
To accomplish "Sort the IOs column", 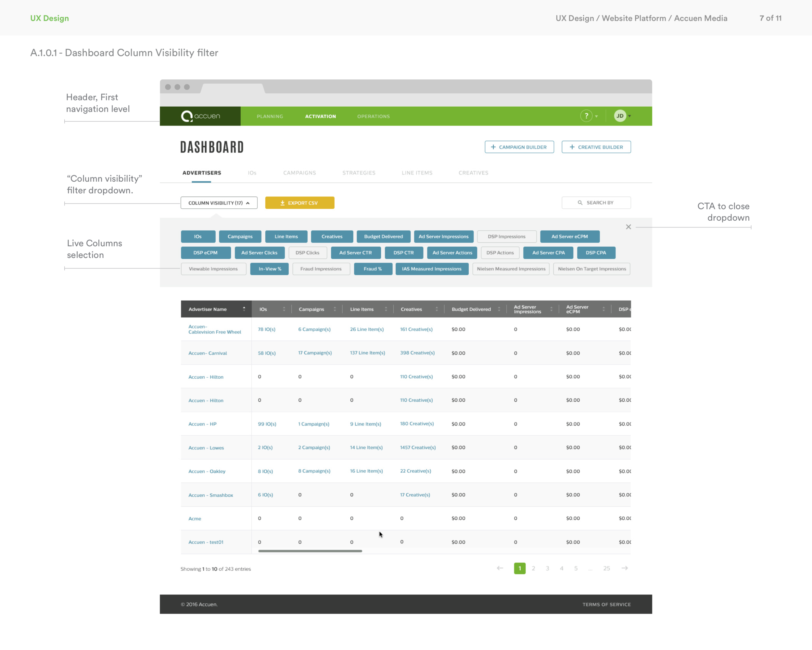I will click(x=284, y=309).
